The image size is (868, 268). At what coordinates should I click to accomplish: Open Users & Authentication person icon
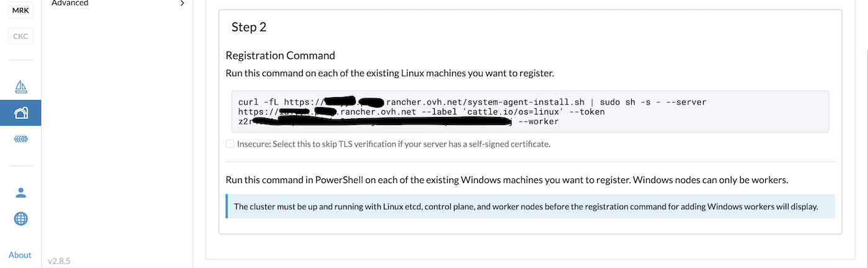[20, 192]
